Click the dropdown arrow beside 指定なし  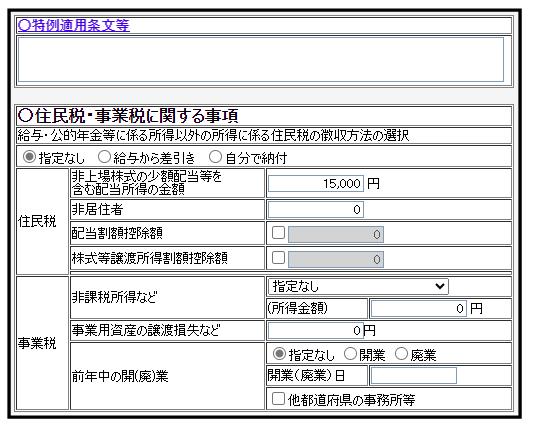point(440,287)
